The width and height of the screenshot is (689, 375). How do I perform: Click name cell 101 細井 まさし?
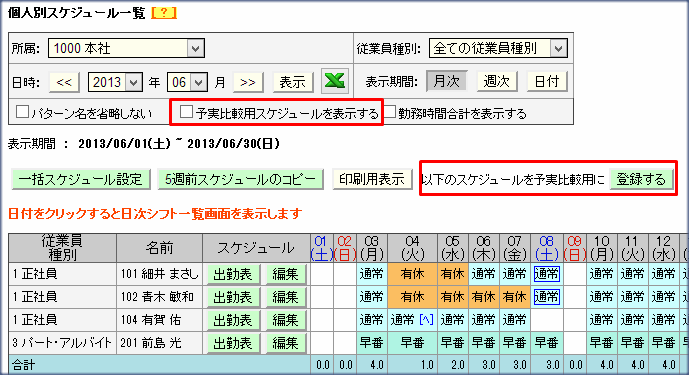pyautogui.click(x=160, y=274)
